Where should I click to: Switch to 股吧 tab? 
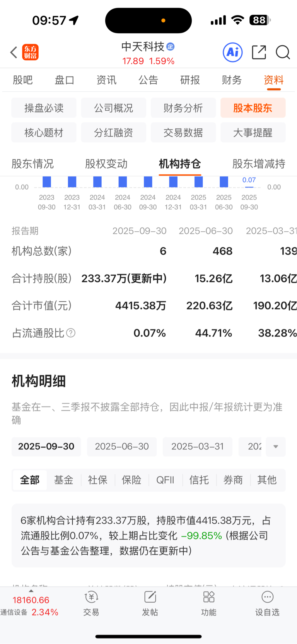point(23,80)
